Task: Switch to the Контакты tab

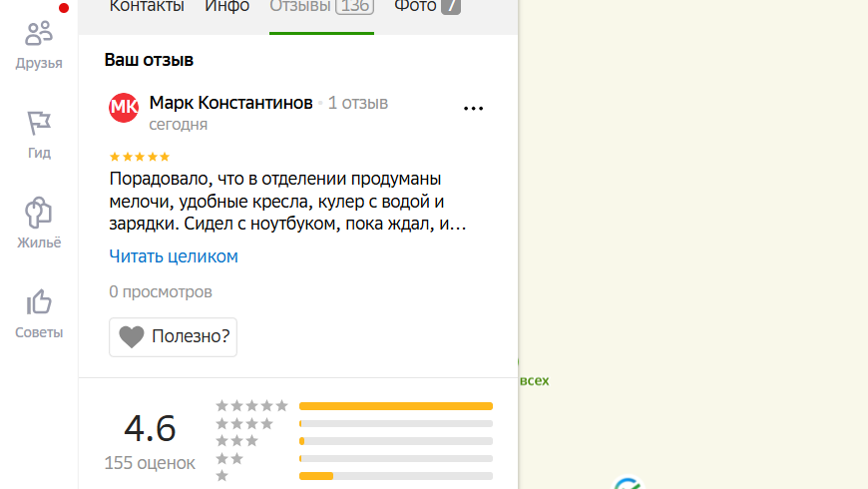Action: 147,7
